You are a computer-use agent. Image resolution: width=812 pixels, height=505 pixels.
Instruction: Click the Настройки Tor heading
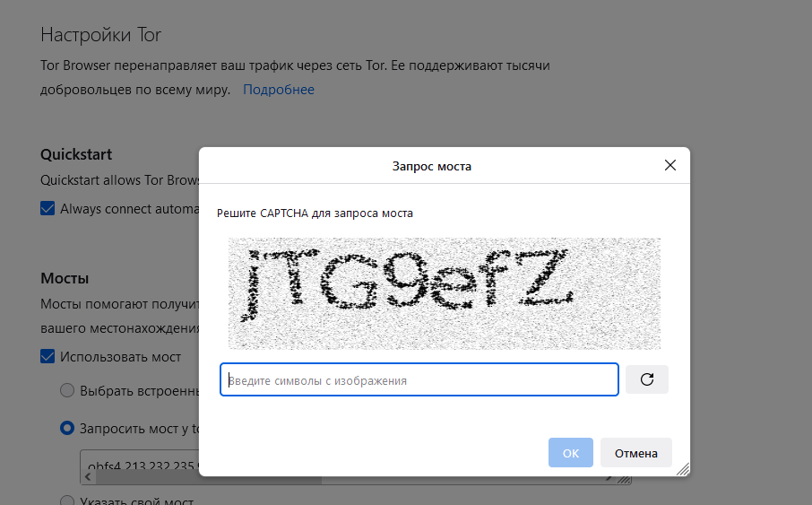[x=101, y=35]
